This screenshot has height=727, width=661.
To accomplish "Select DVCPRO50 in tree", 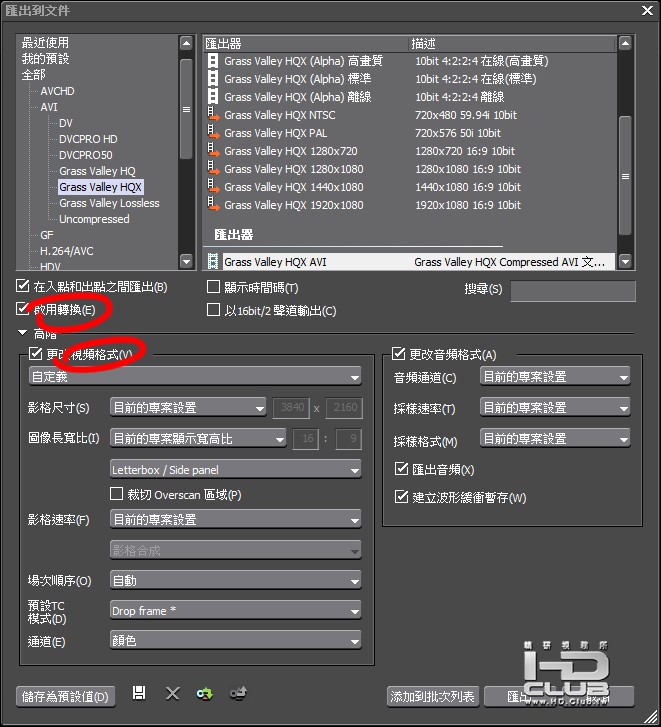I will (x=86, y=155).
